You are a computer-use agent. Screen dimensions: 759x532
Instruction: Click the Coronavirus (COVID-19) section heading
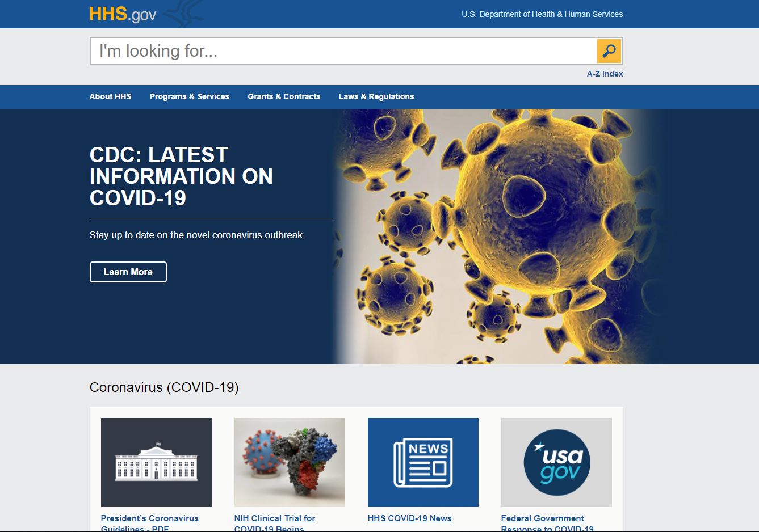(164, 387)
